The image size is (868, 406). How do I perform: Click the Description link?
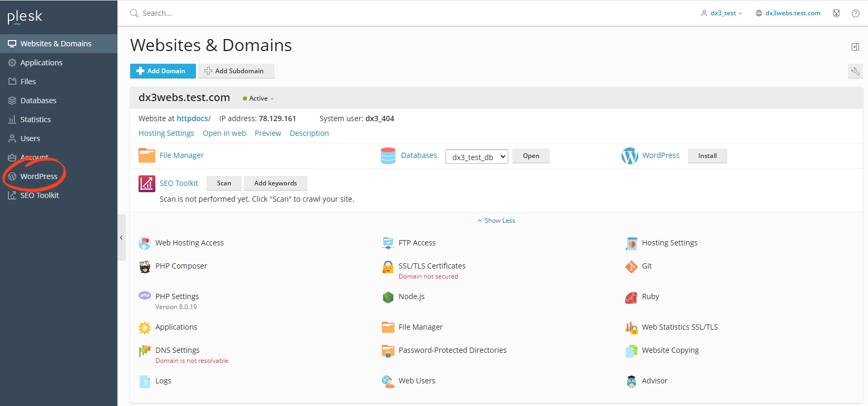click(309, 133)
